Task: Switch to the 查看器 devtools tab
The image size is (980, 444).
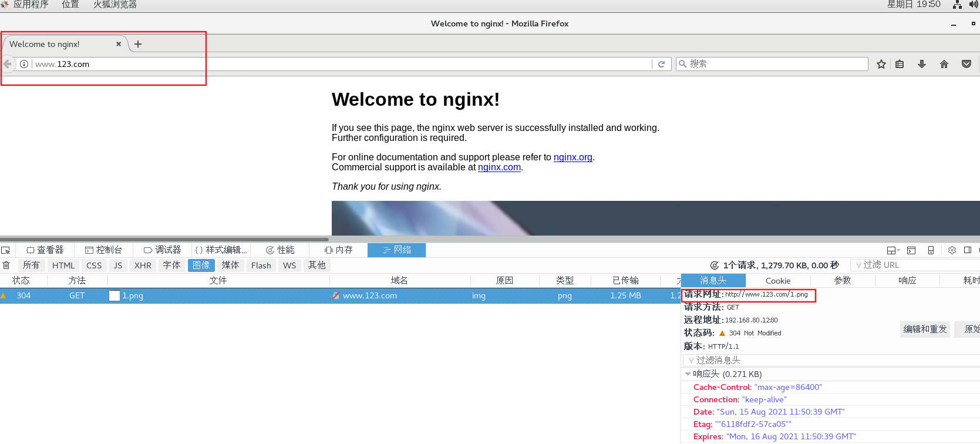Action: click(45, 250)
